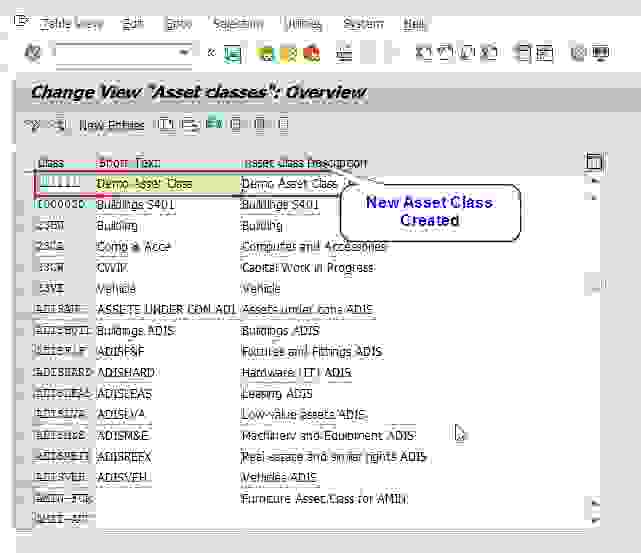The height and width of the screenshot is (553, 641).
Task: Open the Table View menu
Action: tap(71, 23)
